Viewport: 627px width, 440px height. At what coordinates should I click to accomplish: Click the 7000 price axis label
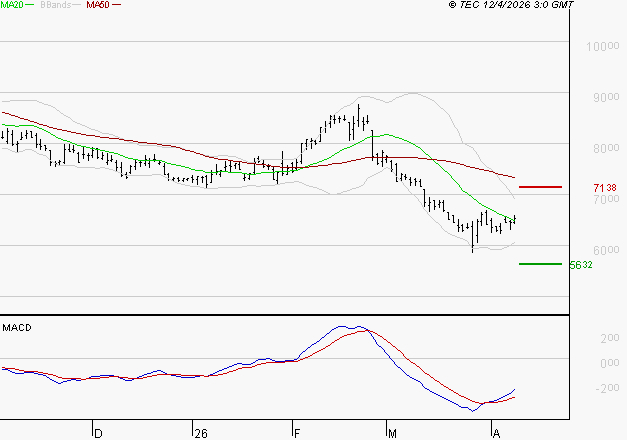606,199
